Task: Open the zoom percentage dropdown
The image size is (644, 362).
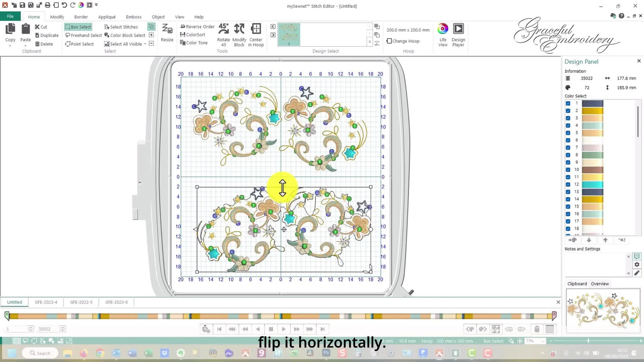Action: [543, 341]
